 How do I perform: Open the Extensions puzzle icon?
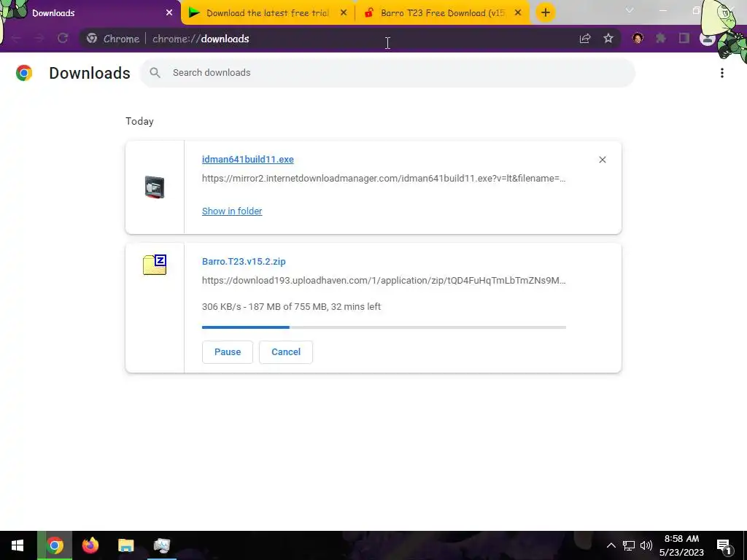coord(661,38)
